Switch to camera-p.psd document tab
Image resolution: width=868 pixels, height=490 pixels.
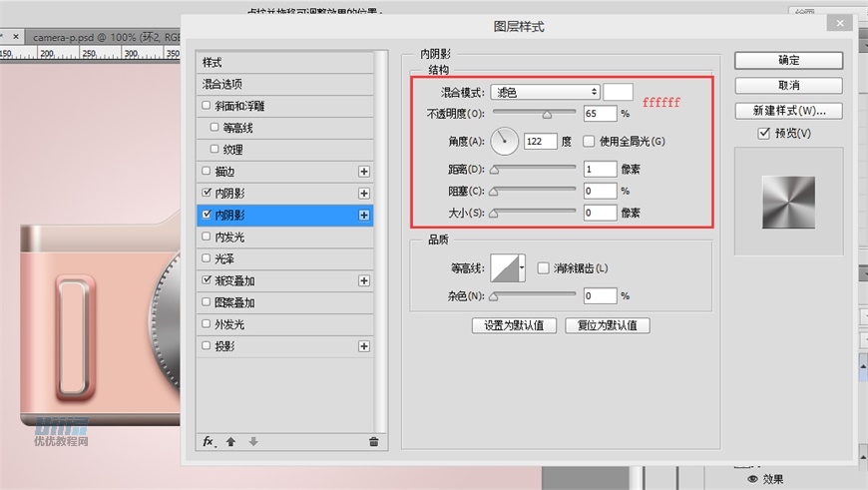107,37
